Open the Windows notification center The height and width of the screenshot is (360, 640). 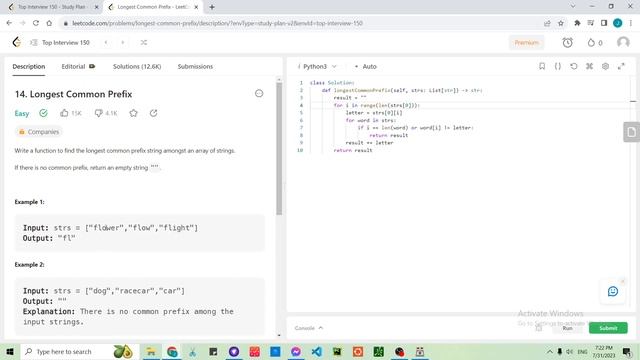point(627,351)
